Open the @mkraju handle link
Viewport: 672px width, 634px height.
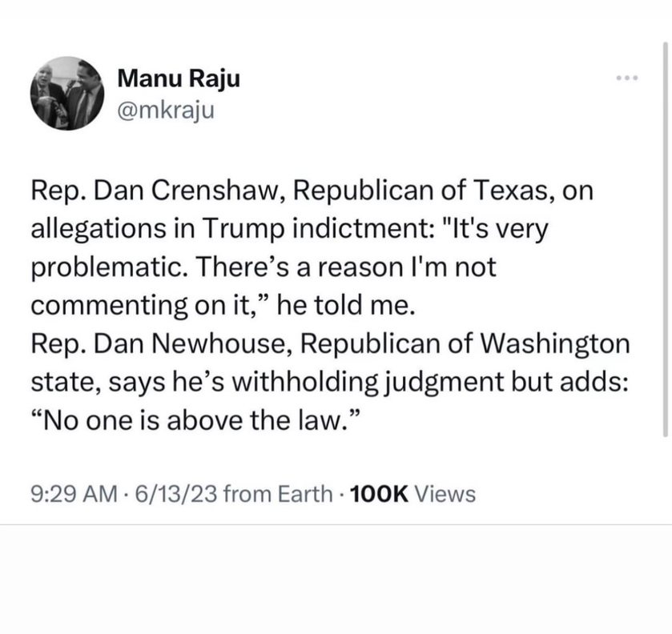point(166,110)
